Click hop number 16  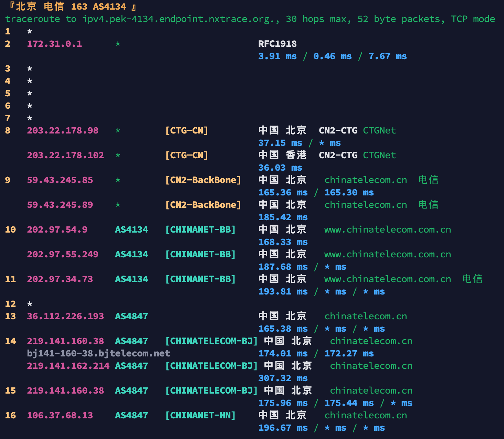(x=10, y=415)
